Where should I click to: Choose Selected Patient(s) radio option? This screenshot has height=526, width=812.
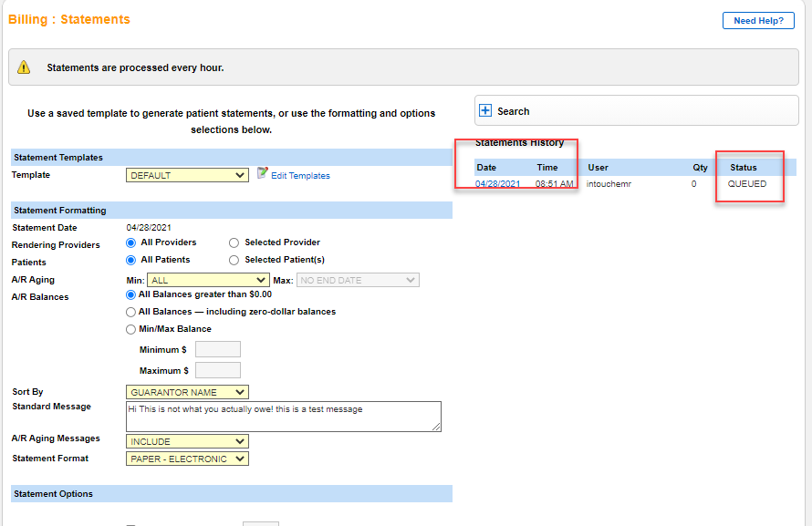click(x=234, y=260)
